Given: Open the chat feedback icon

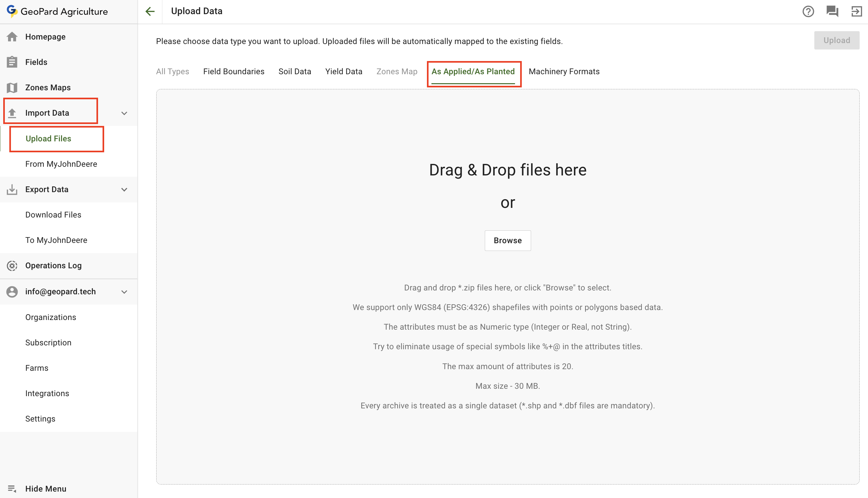Looking at the screenshot, I should coord(832,11).
